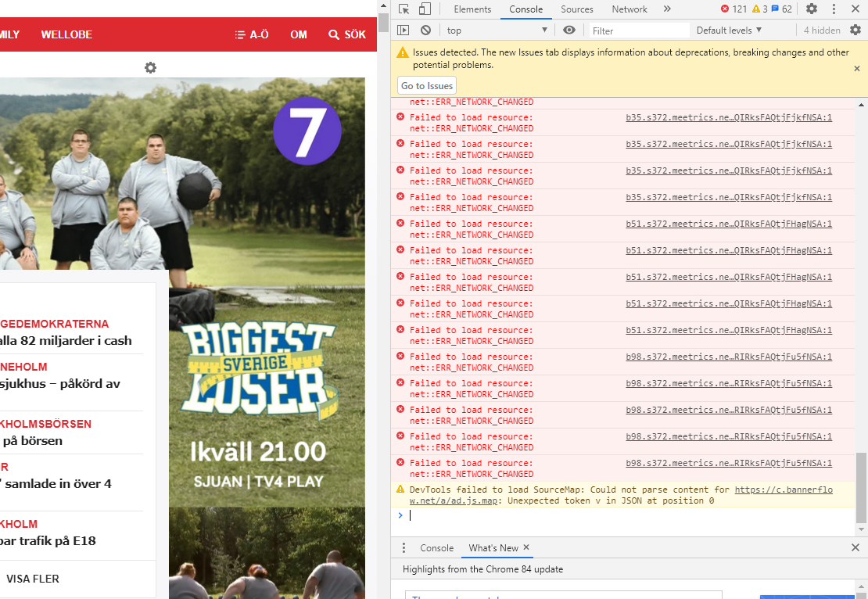Activate the inspect element picker tool
868x599 pixels.
pyautogui.click(x=404, y=9)
